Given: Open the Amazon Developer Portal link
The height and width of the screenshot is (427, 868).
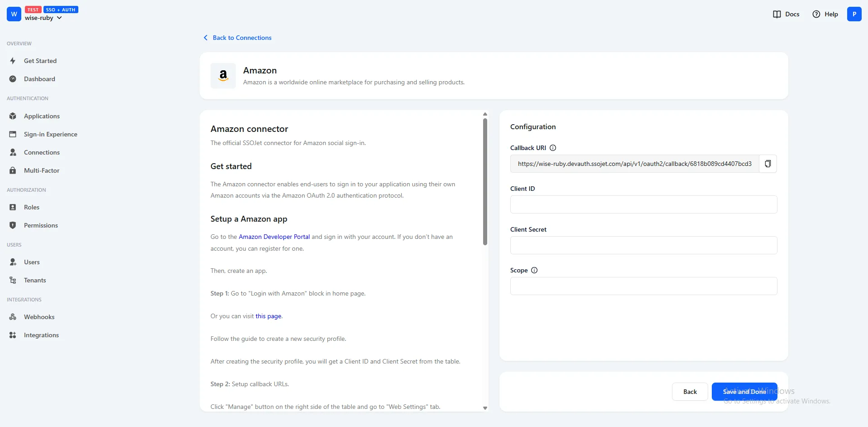Looking at the screenshot, I should 273,236.
